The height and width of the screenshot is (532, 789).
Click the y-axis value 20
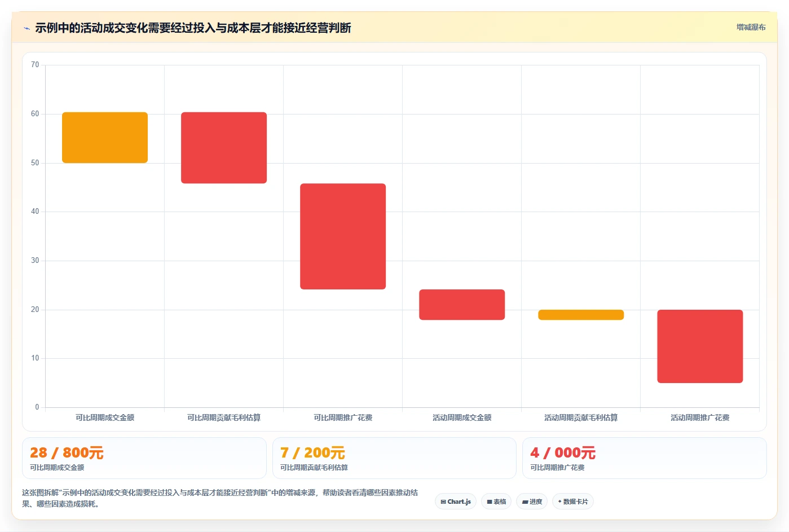[35, 310]
